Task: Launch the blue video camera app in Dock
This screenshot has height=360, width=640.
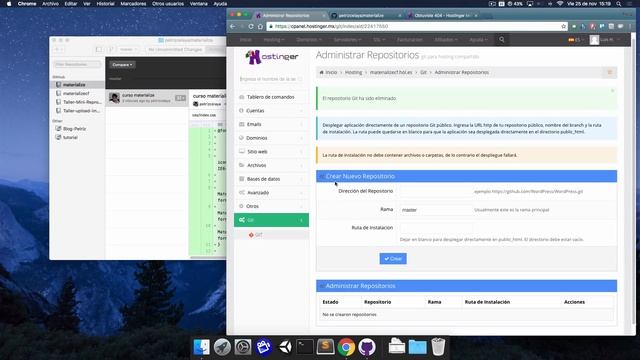Action: [264, 347]
